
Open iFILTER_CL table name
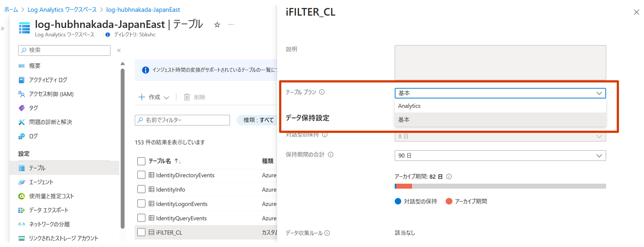(x=169, y=233)
